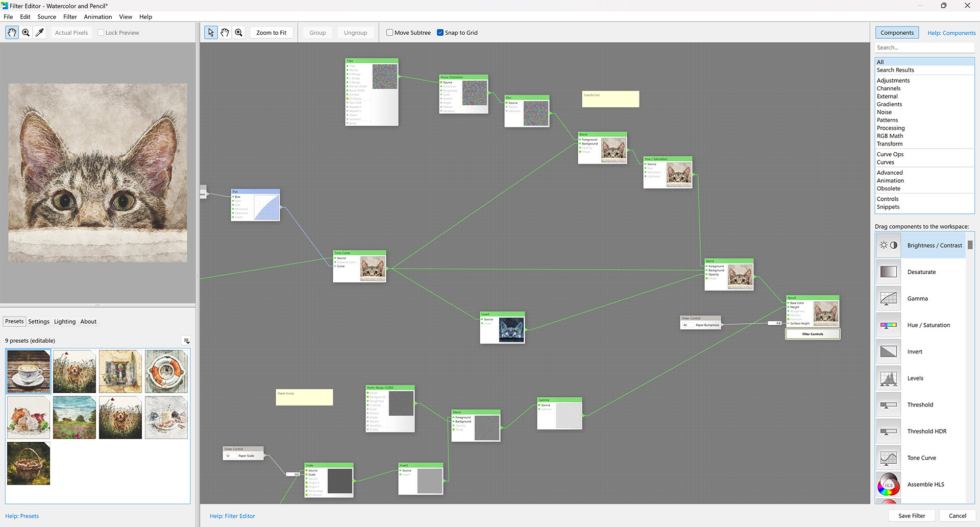Image resolution: width=980 pixels, height=527 pixels.
Task: Disable Snap to Grid checkbox
Action: tap(440, 33)
